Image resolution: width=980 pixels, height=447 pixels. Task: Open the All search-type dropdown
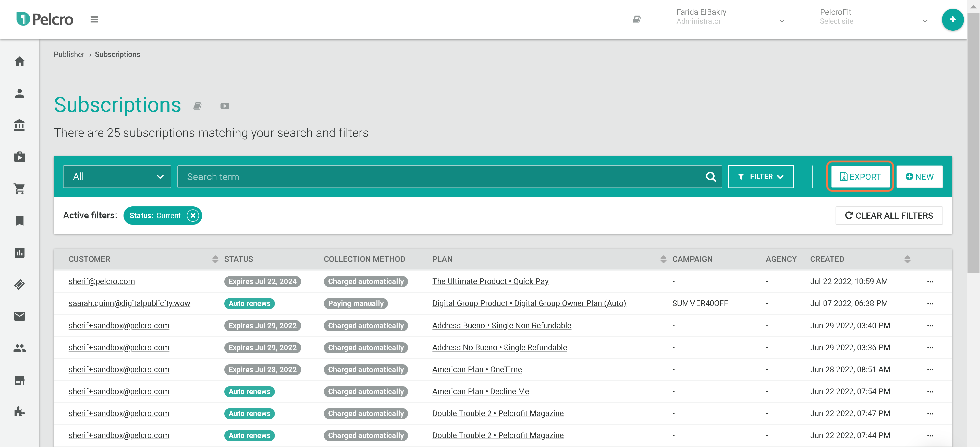117,177
